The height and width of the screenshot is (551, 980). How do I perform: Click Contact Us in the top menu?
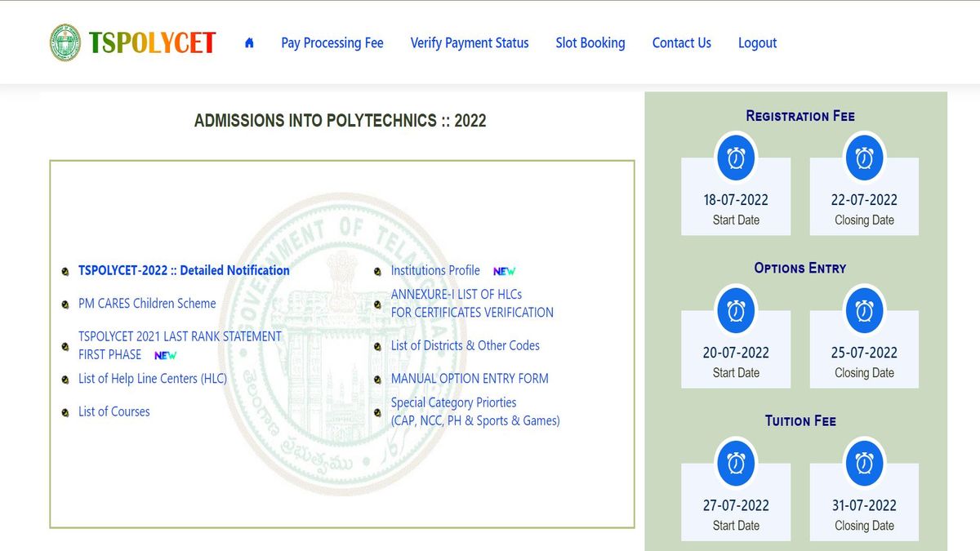(681, 42)
